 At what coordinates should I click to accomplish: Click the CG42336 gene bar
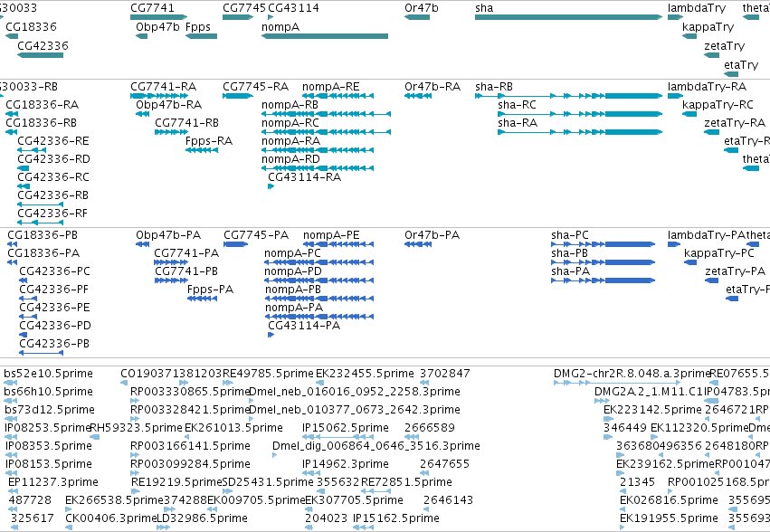click(41, 55)
